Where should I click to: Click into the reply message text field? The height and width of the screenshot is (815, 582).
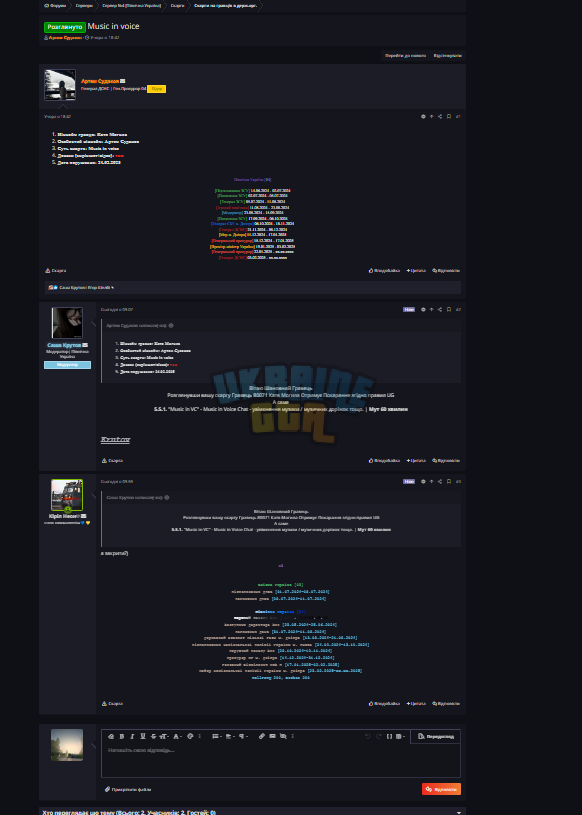pos(281,760)
